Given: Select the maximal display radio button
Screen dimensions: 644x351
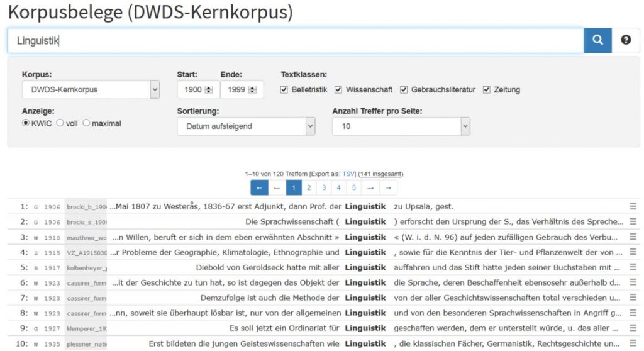Looking at the screenshot, I should pos(86,123).
